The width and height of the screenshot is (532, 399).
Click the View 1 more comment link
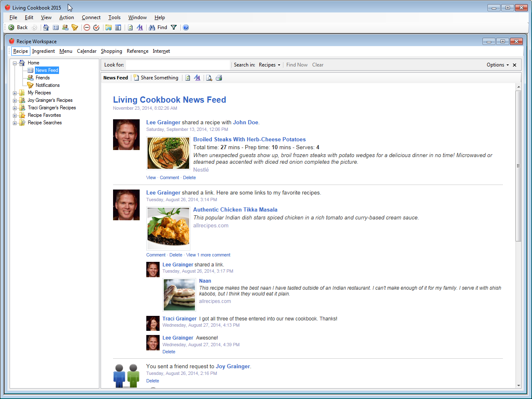(x=208, y=255)
